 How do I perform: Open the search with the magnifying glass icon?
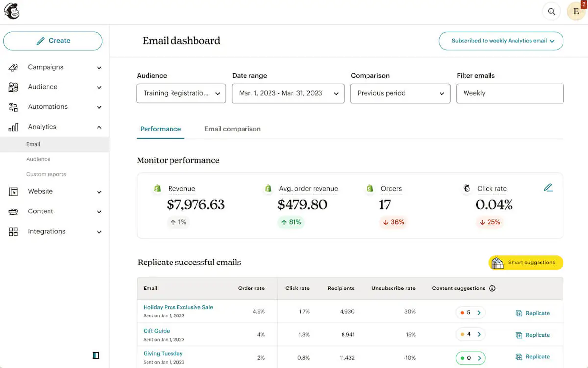(551, 11)
